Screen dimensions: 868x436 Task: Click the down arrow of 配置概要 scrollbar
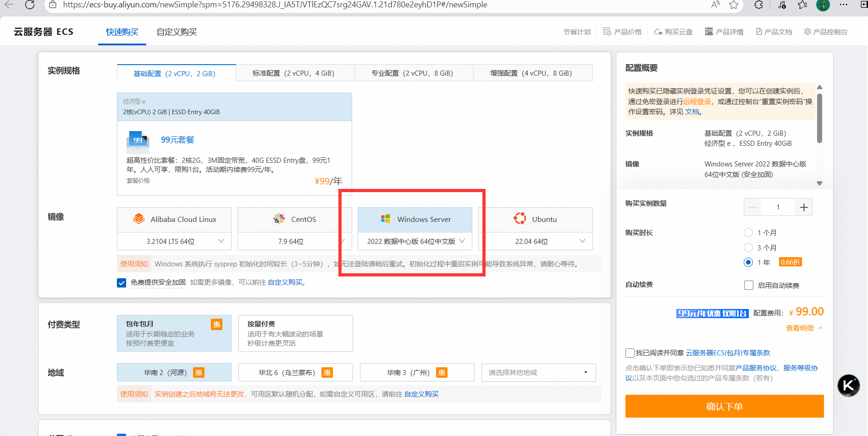coord(819,183)
